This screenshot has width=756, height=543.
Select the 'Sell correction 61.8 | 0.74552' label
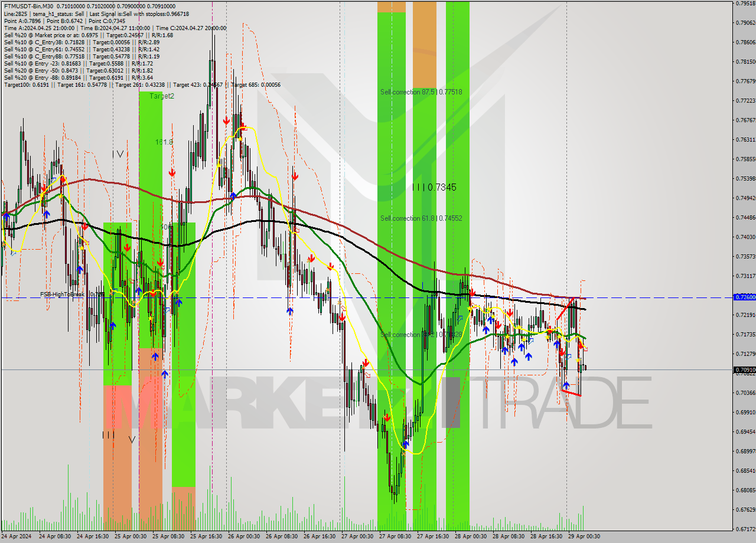[421, 218]
